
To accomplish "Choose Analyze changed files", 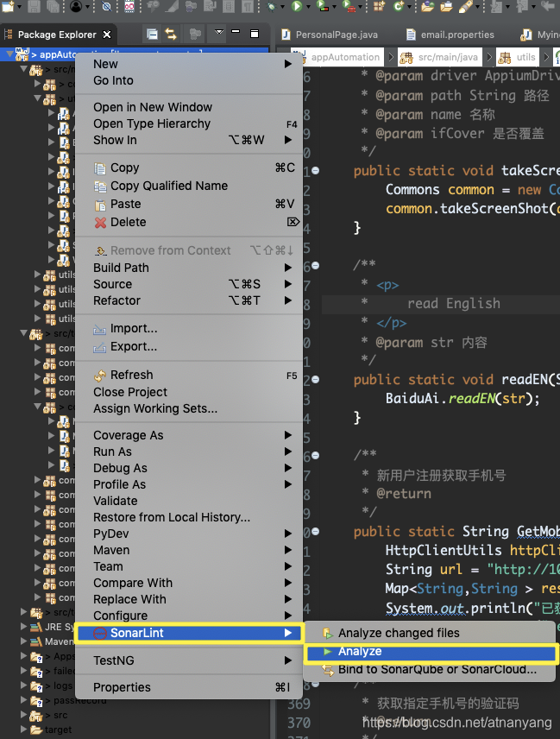I will [x=431, y=633].
